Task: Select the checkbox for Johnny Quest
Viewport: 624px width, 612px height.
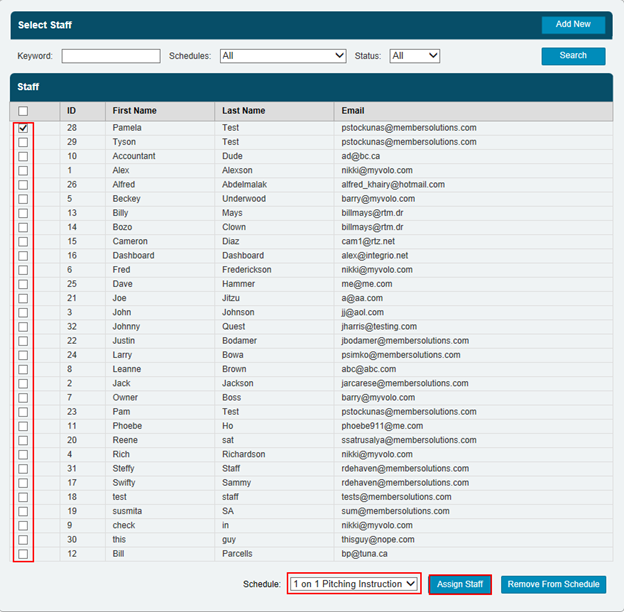Action: coord(23,326)
